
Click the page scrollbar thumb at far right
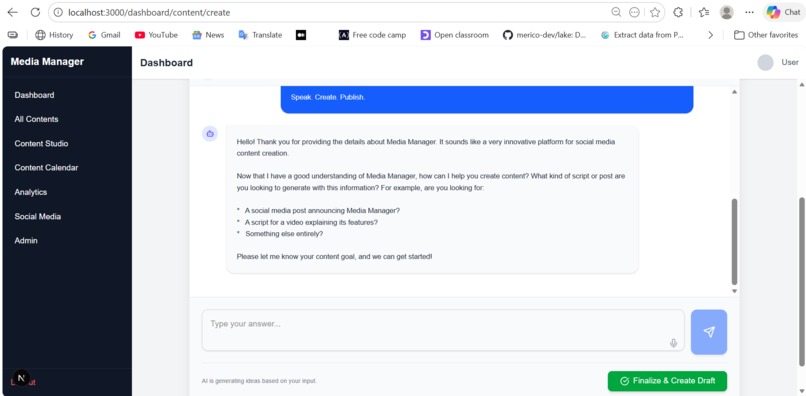[802, 282]
